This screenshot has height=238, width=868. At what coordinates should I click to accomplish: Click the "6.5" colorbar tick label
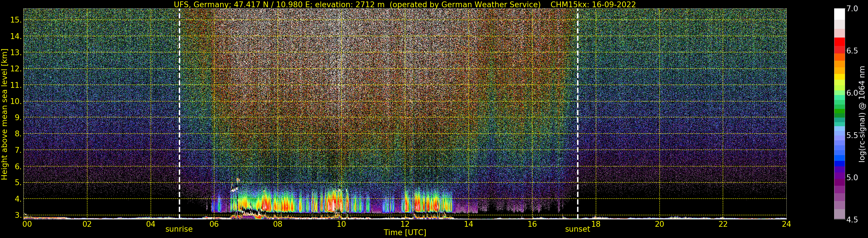point(852,51)
